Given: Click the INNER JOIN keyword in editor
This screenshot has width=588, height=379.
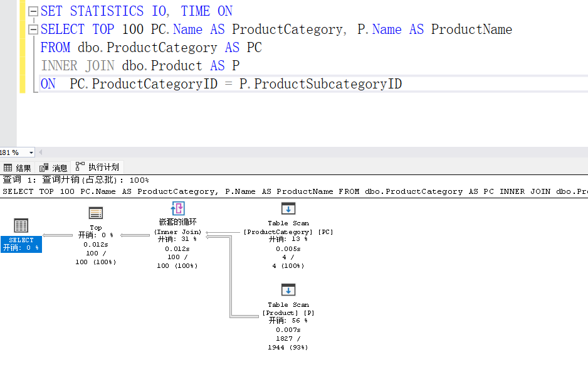Looking at the screenshot, I should coord(78,66).
